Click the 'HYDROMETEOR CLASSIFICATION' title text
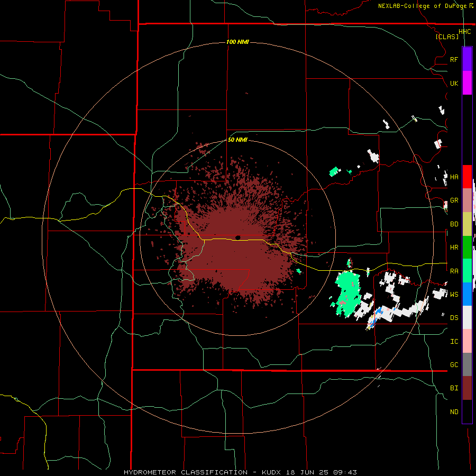The image size is (476, 476). click(x=186, y=472)
